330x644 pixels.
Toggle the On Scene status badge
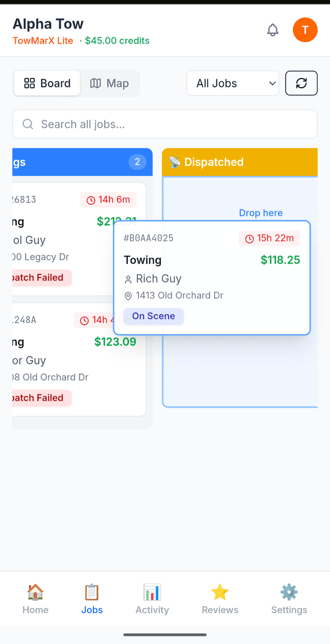tap(153, 316)
